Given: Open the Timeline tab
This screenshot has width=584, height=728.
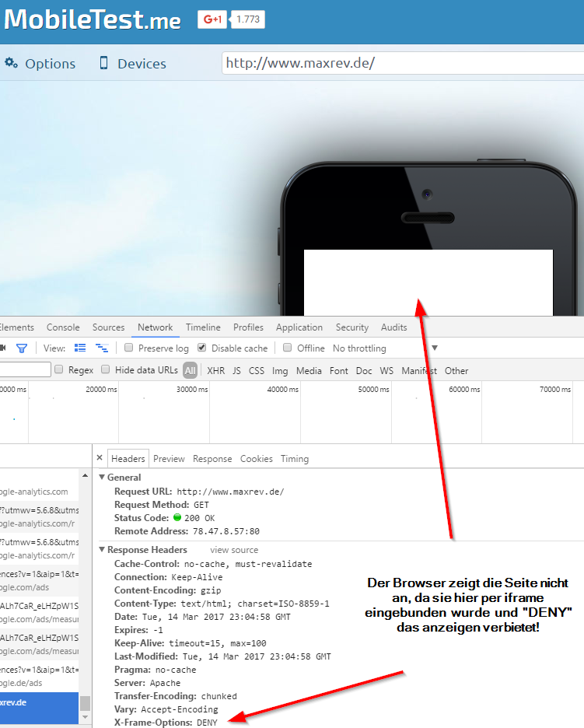Looking at the screenshot, I should [203, 327].
